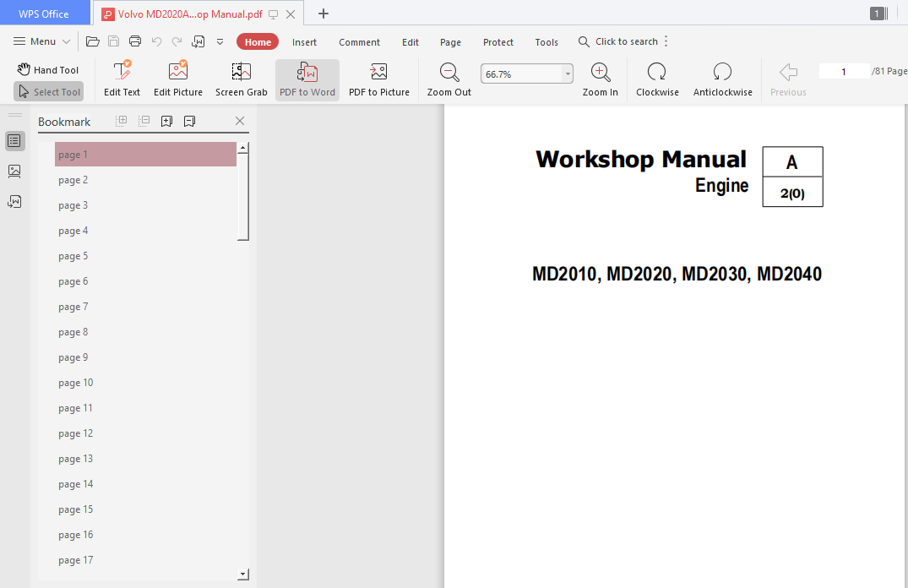Switch to the WPS Office home tab
Screen dimensions: 908x588
click(44, 14)
